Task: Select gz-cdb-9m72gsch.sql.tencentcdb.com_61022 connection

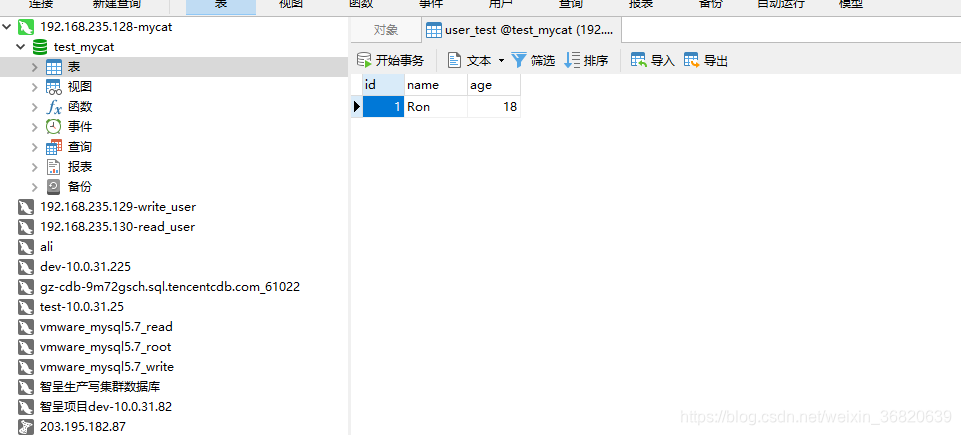Action: point(170,287)
